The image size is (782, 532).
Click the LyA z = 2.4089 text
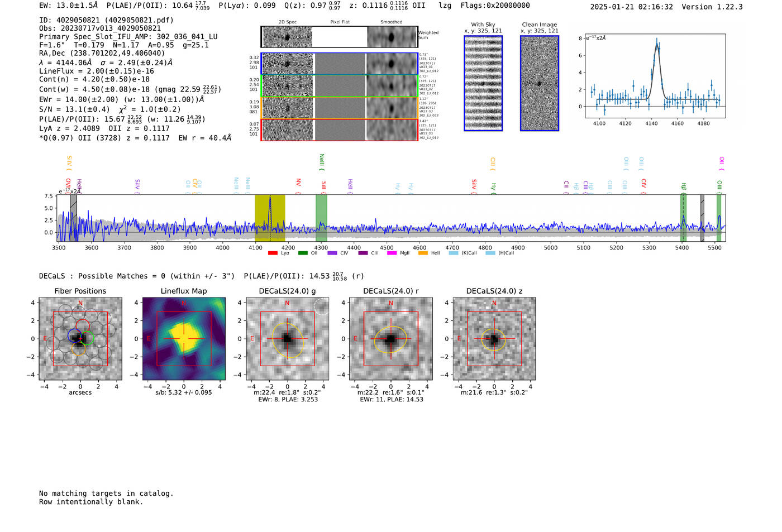pyautogui.click(x=69, y=128)
